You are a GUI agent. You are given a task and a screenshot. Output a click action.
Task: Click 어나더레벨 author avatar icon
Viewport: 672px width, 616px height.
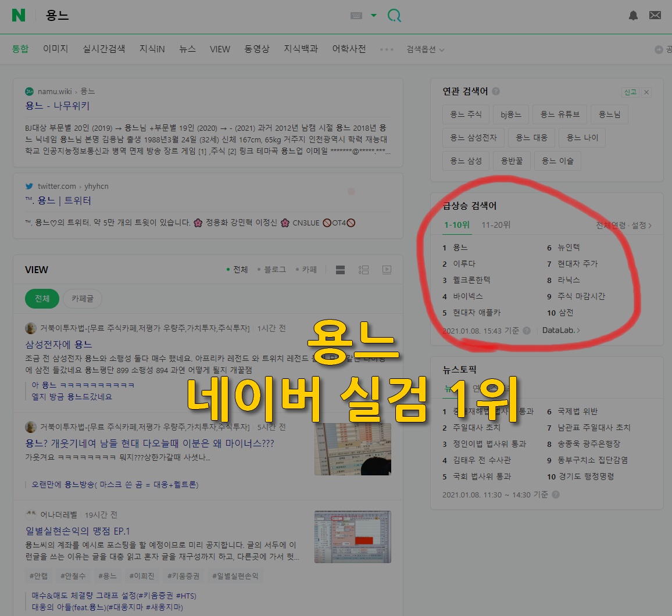pyautogui.click(x=30, y=514)
